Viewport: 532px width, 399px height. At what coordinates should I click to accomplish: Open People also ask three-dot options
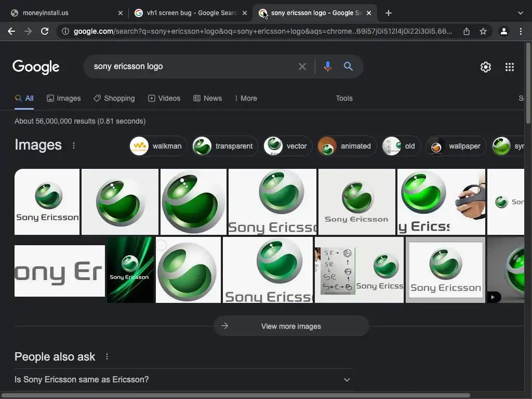coord(107,356)
